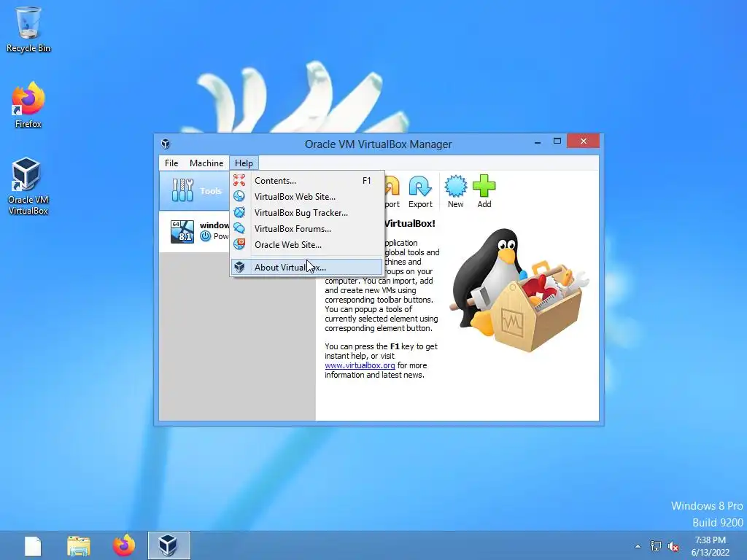Screen dimensions: 747x560
Task: Click the VirtualBox title bar cube icon
Action: [x=166, y=144]
